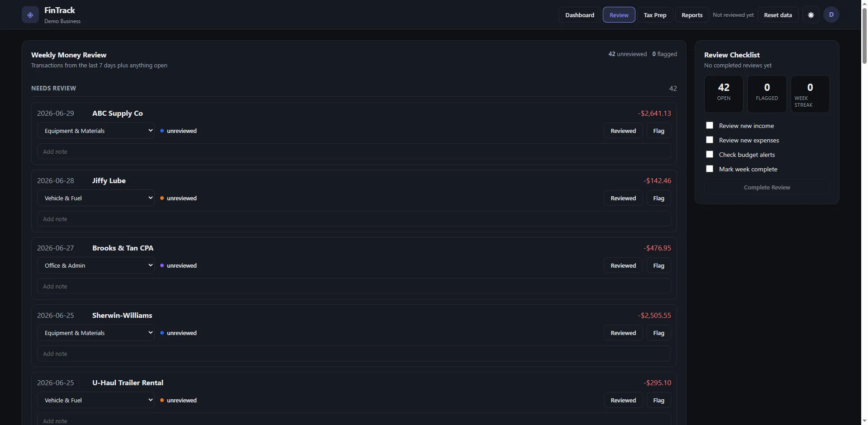
Task: Select the Review tab
Action: (619, 15)
